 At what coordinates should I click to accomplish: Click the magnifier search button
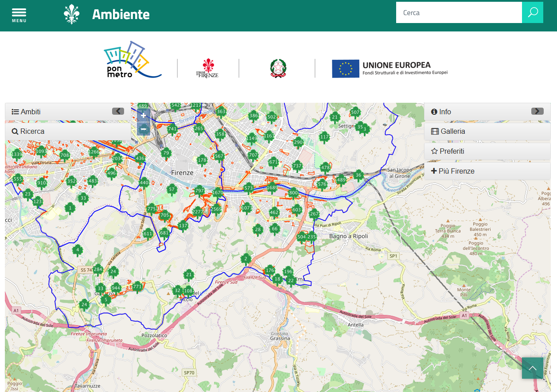point(532,12)
